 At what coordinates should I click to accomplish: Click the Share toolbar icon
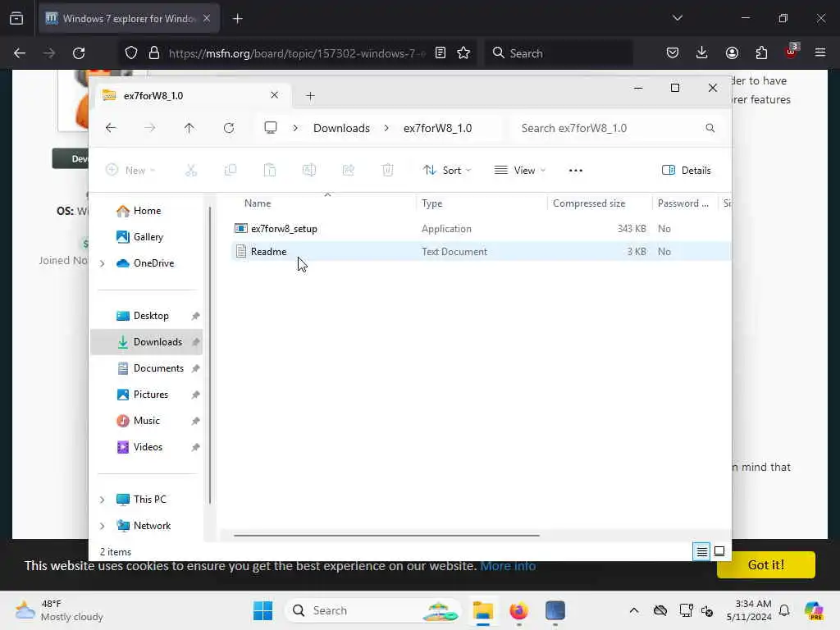coord(348,171)
